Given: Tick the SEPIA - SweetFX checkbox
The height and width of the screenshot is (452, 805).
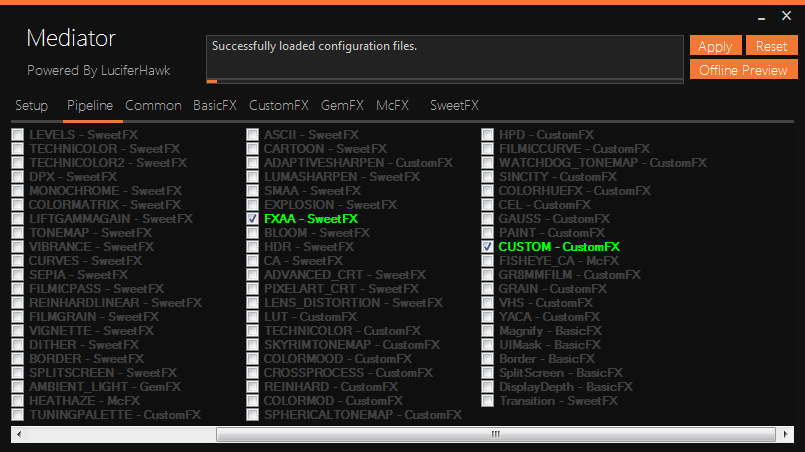Looking at the screenshot, I should tap(18, 275).
